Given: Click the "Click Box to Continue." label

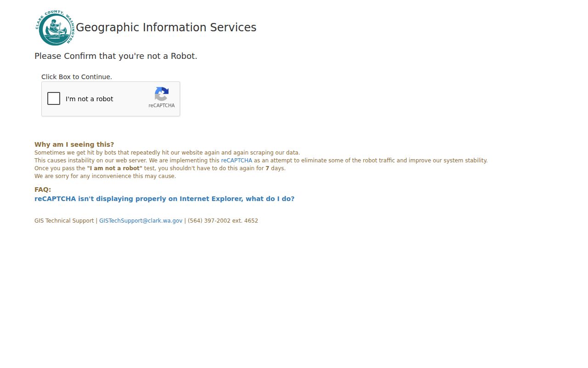Looking at the screenshot, I should tap(77, 77).
